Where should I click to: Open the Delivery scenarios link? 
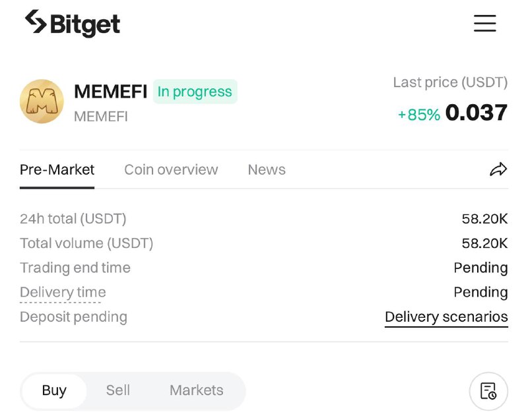(446, 317)
